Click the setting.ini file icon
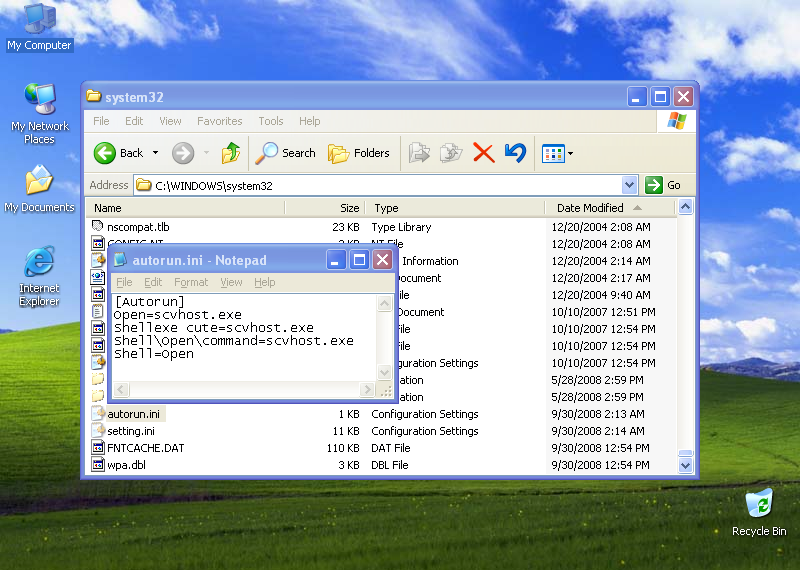Viewport: 800px width, 570px height. click(98, 430)
